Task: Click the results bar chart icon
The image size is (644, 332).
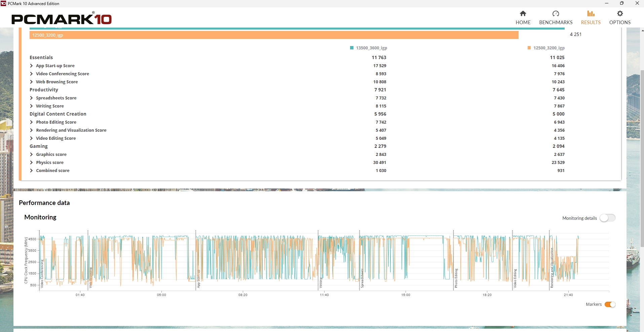Action: [x=591, y=13]
